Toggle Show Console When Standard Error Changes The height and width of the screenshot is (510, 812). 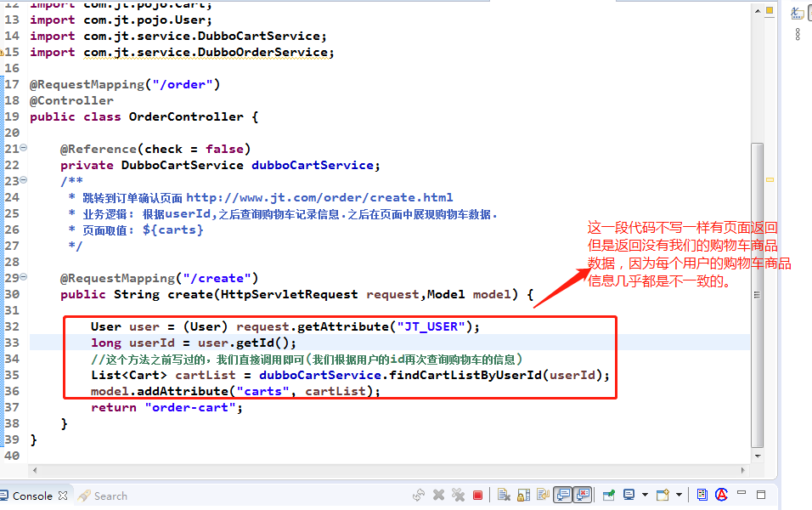click(583, 495)
